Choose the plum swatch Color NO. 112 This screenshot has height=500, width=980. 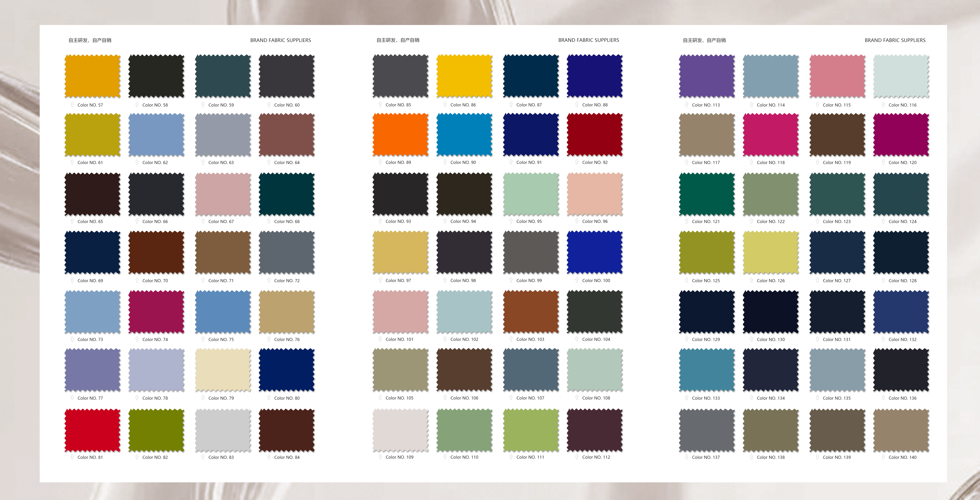(x=595, y=430)
